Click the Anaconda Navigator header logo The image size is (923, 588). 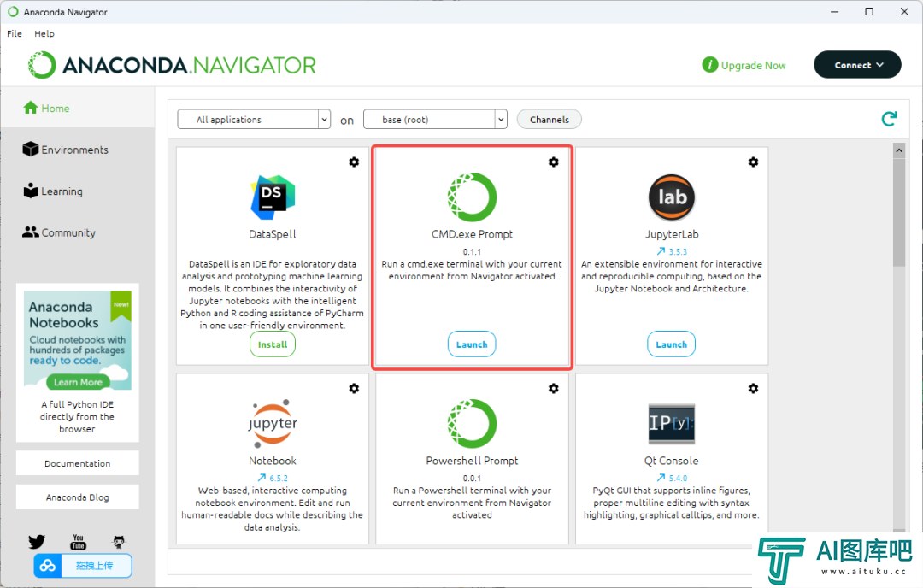(172, 65)
